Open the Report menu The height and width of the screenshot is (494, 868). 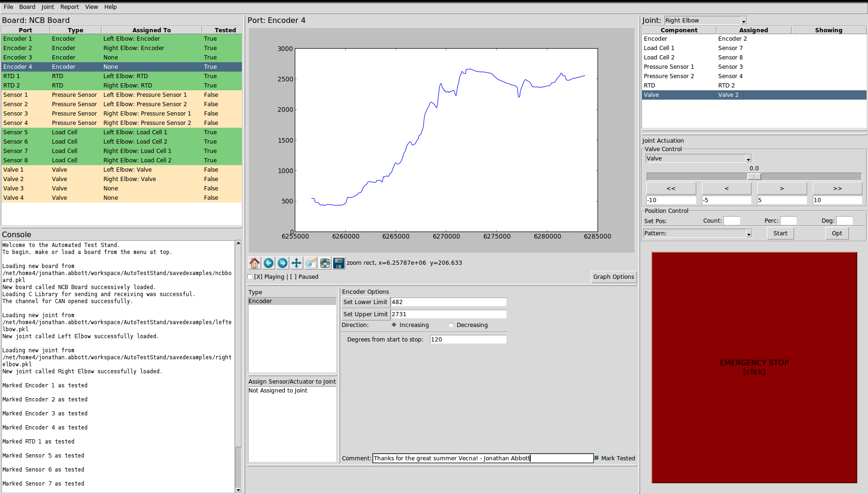tap(69, 7)
